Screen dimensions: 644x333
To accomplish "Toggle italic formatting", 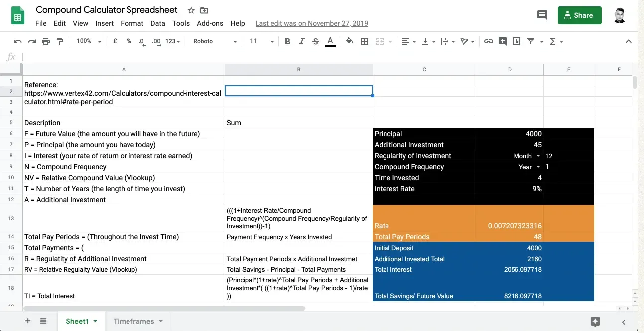I will (x=301, y=41).
